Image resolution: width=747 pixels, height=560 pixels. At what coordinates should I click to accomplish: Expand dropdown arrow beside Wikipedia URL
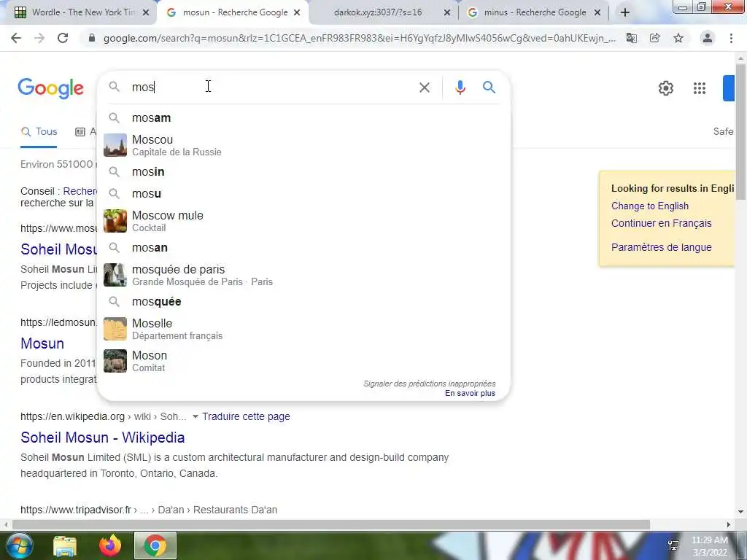point(195,416)
